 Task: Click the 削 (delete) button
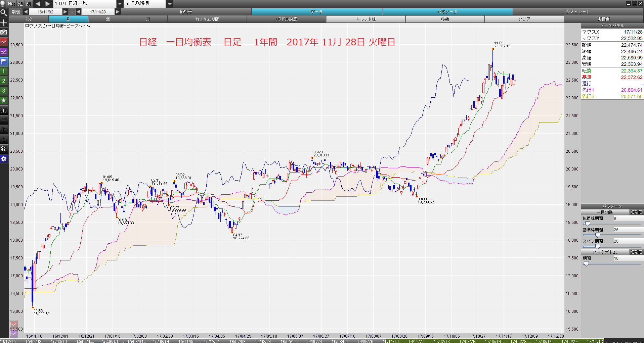[28, 4]
